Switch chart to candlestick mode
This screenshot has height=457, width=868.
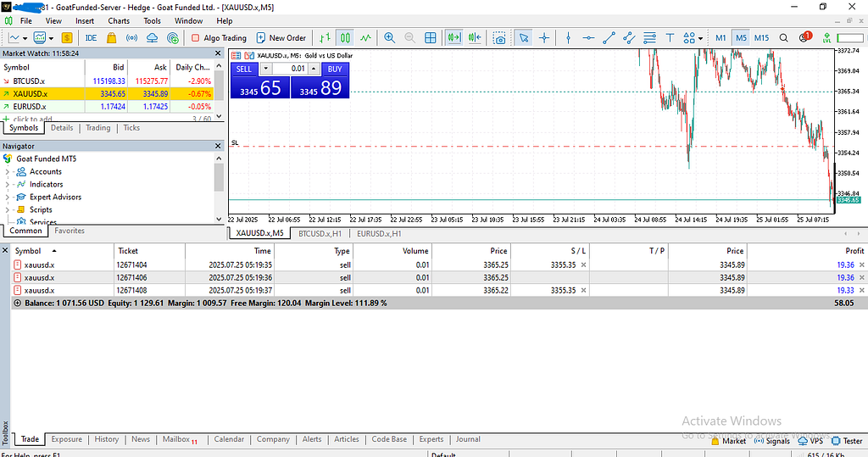point(346,37)
